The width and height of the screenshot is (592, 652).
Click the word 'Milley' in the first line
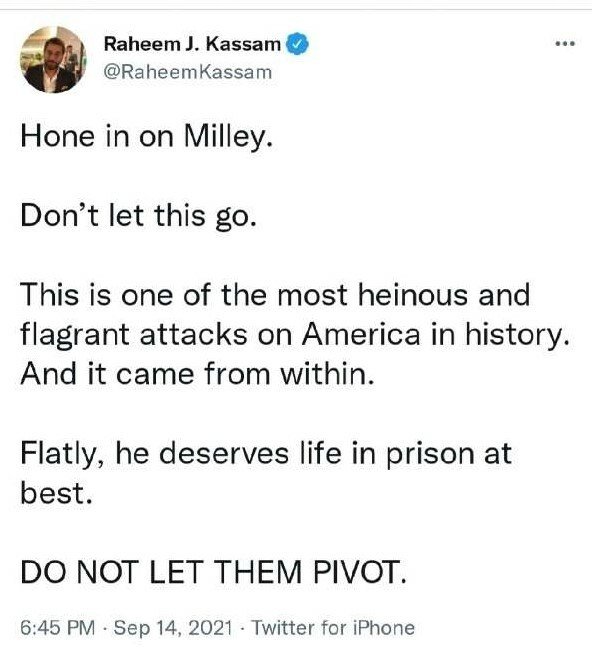[x=224, y=137]
